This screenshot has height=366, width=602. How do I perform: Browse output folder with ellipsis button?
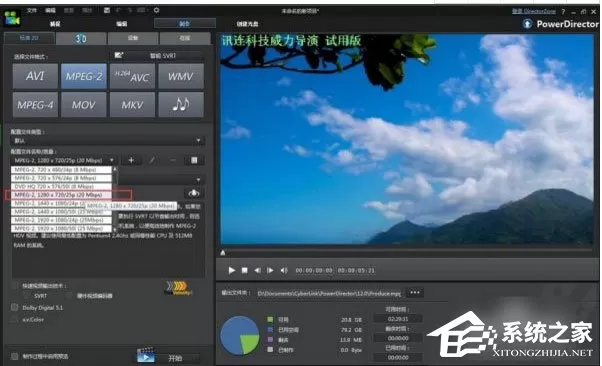415,293
